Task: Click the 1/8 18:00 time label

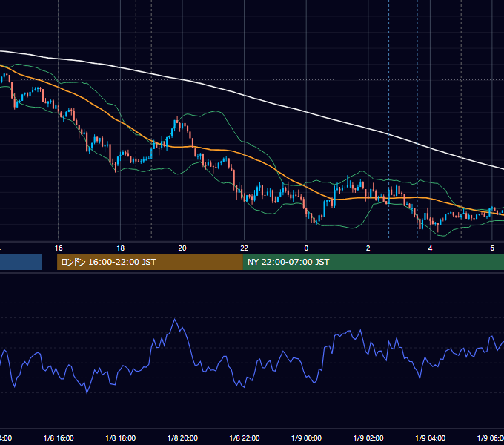Action: pos(121,438)
